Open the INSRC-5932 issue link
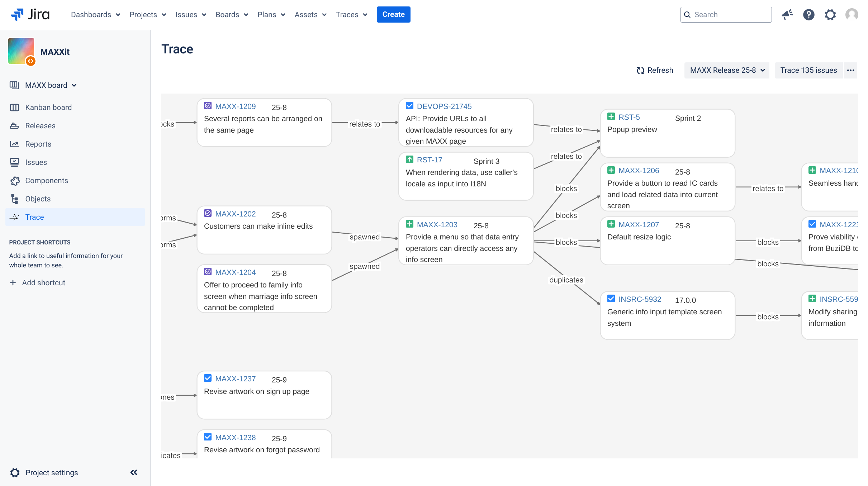 tap(640, 299)
